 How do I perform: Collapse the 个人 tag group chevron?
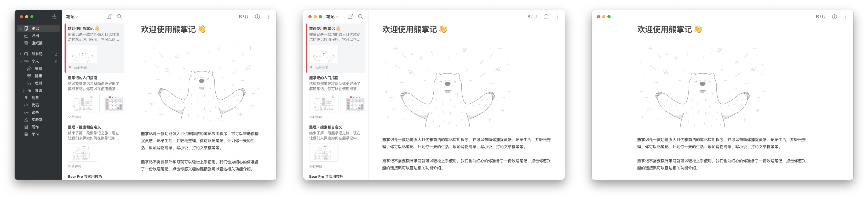click(x=21, y=62)
